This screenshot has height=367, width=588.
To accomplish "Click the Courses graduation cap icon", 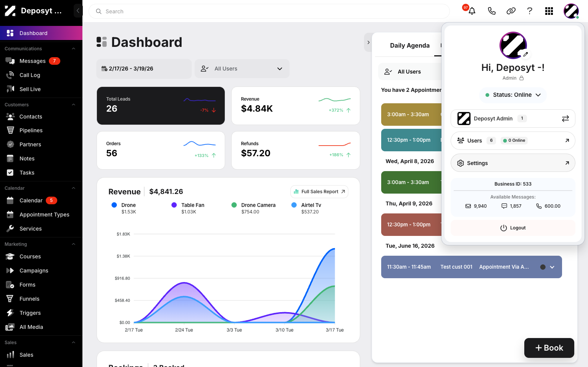I will point(10,256).
